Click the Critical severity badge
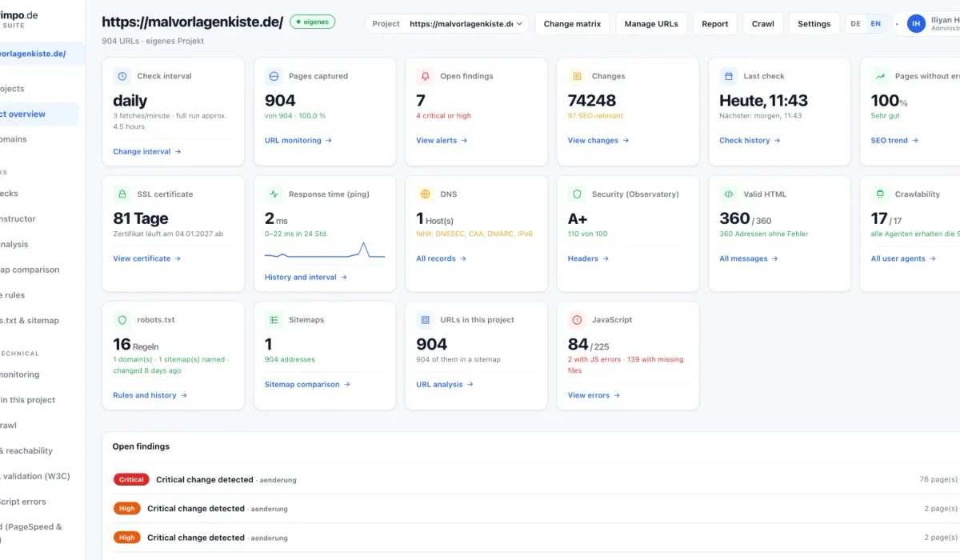The width and height of the screenshot is (960, 560). (131, 479)
